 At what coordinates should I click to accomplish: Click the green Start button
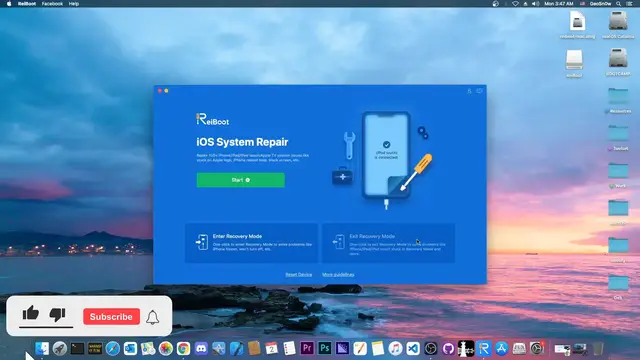(x=240, y=180)
